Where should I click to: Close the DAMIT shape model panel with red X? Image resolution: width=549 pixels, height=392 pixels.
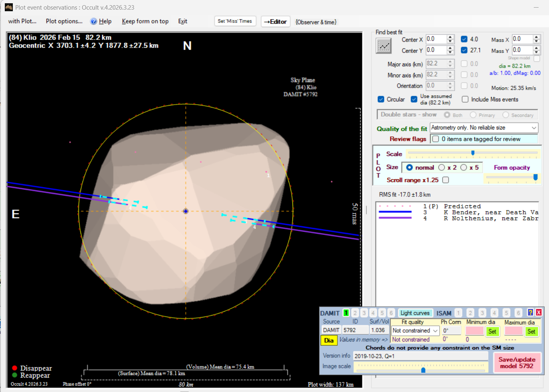click(x=539, y=313)
